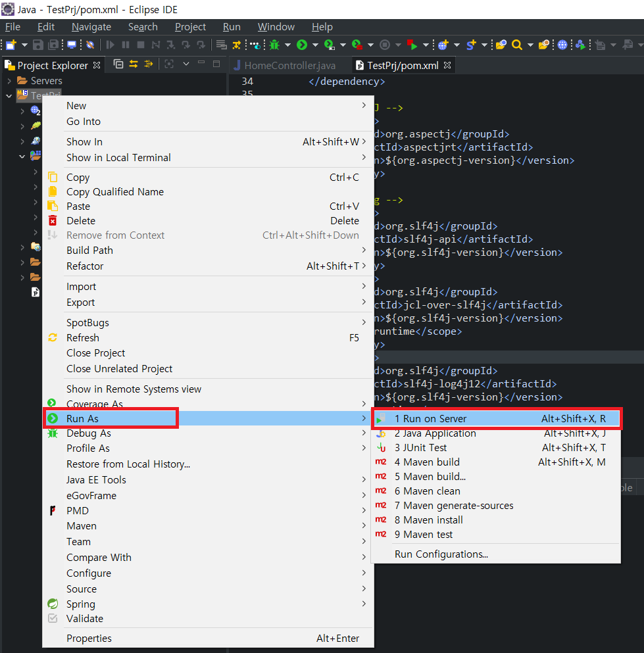Click the Focus on Active Task icon
Viewport: 644px width, 653px height.
click(168, 64)
